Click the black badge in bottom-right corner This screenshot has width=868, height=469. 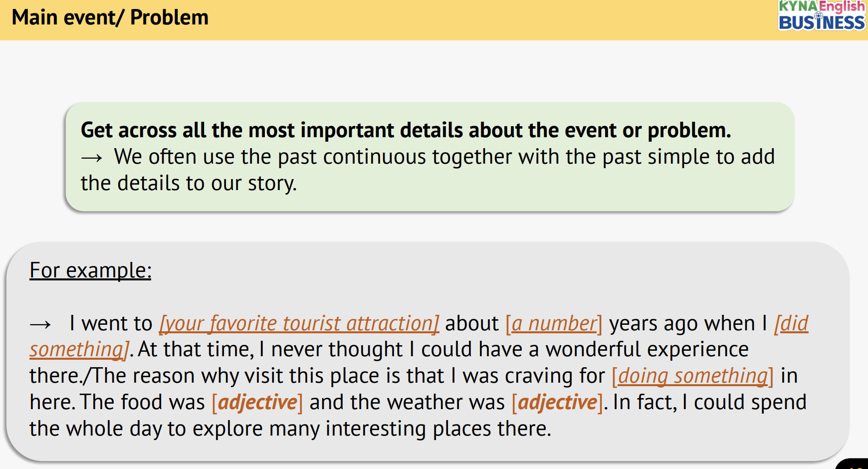pyautogui.click(x=854, y=465)
